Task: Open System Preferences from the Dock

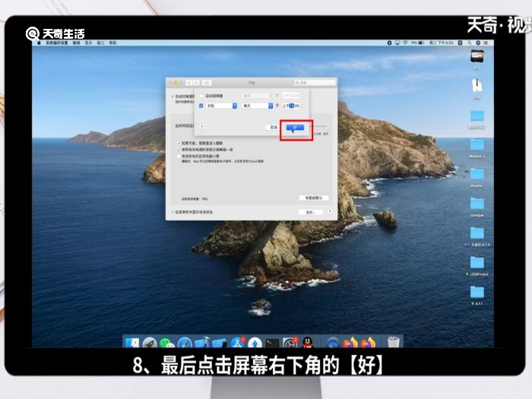Action: pyautogui.click(x=290, y=343)
